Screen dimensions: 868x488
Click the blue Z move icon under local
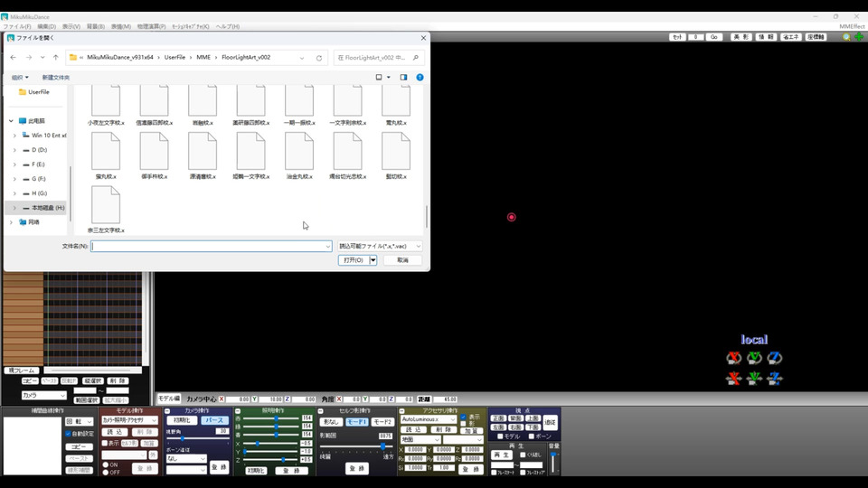coord(775,379)
